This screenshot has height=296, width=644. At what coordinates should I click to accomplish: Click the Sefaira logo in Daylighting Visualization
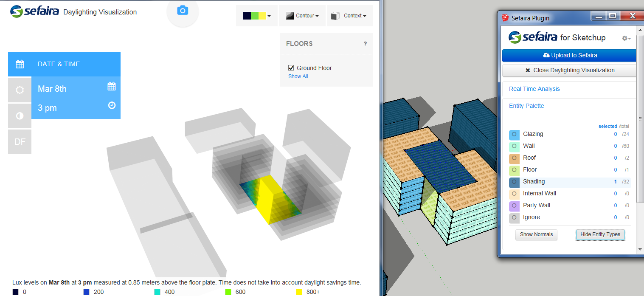[34, 11]
